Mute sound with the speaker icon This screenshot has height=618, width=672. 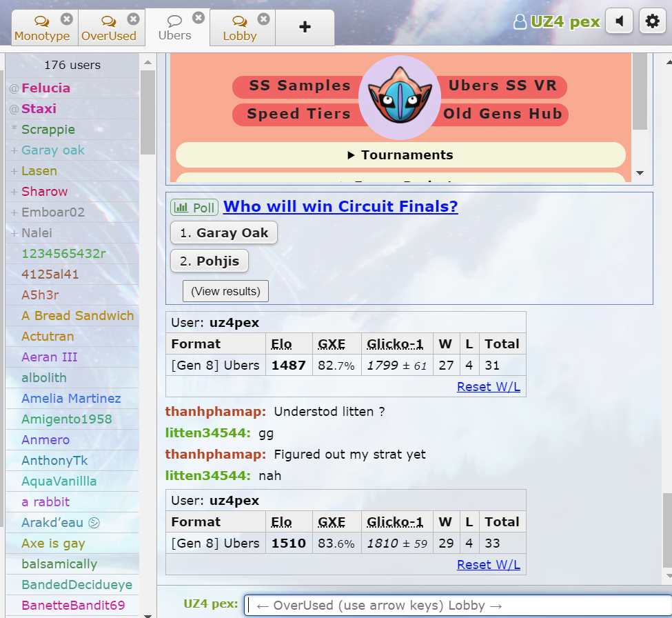(619, 22)
